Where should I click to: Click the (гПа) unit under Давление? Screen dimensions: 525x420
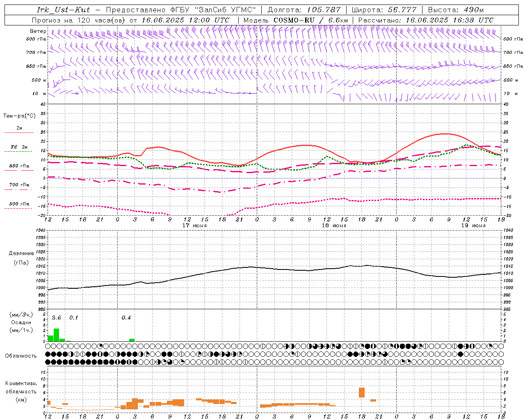pyautogui.click(x=21, y=263)
